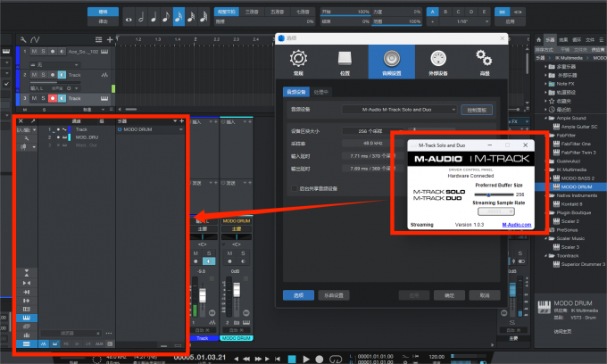This screenshot has height=364, width=607.
Task: Select the highlighted instrument keyboard console icon
Action: (26, 318)
